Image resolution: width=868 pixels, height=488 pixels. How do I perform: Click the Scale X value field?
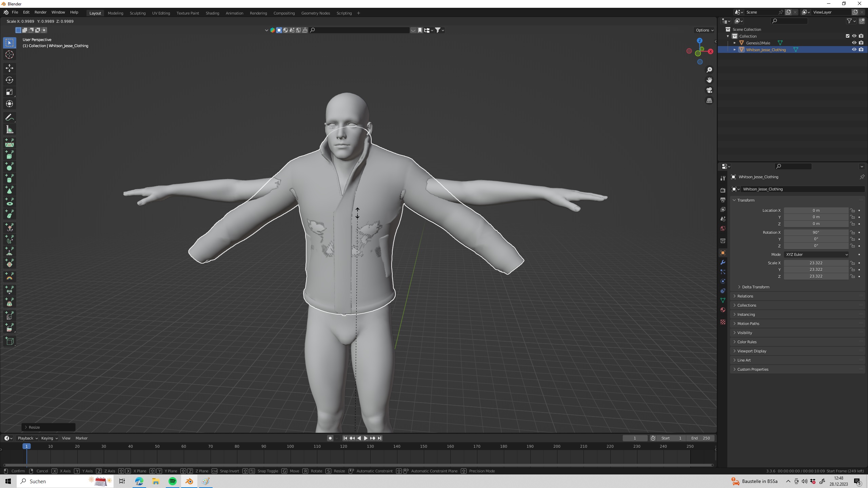point(815,263)
